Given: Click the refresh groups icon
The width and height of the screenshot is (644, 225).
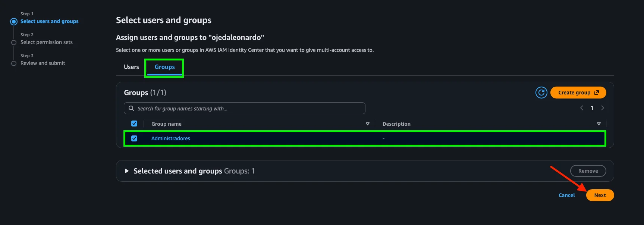Looking at the screenshot, I should coord(541,93).
